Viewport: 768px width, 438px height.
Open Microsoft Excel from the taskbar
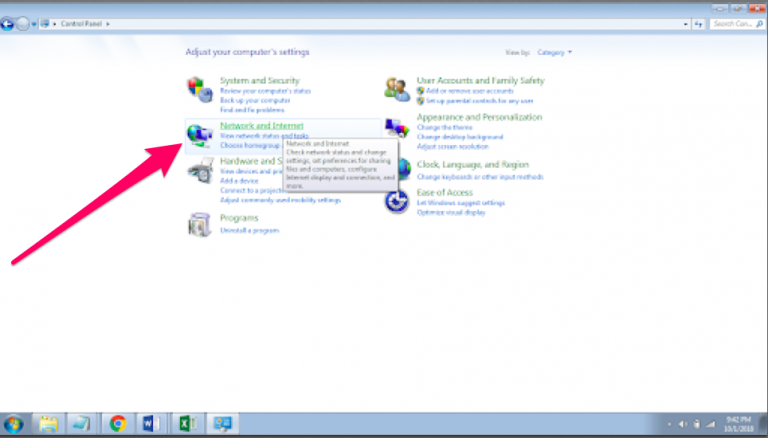pos(187,423)
